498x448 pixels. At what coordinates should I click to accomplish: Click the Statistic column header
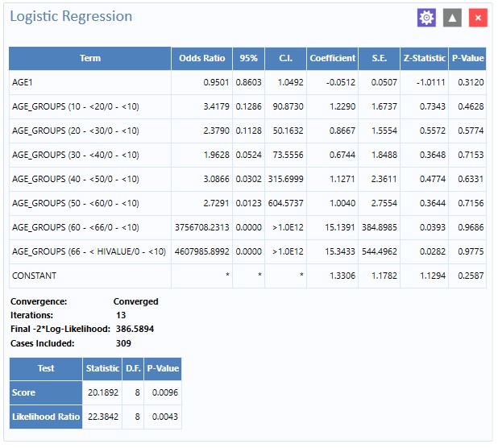click(102, 368)
